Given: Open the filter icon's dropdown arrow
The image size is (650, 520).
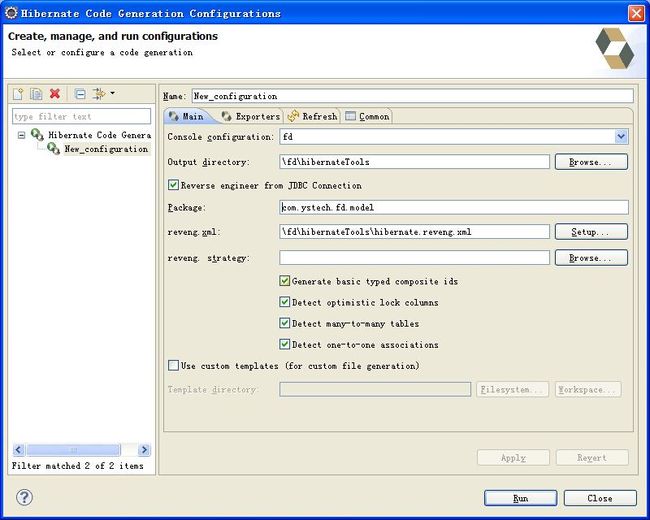Looking at the screenshot, I should (x=112, y=93).
